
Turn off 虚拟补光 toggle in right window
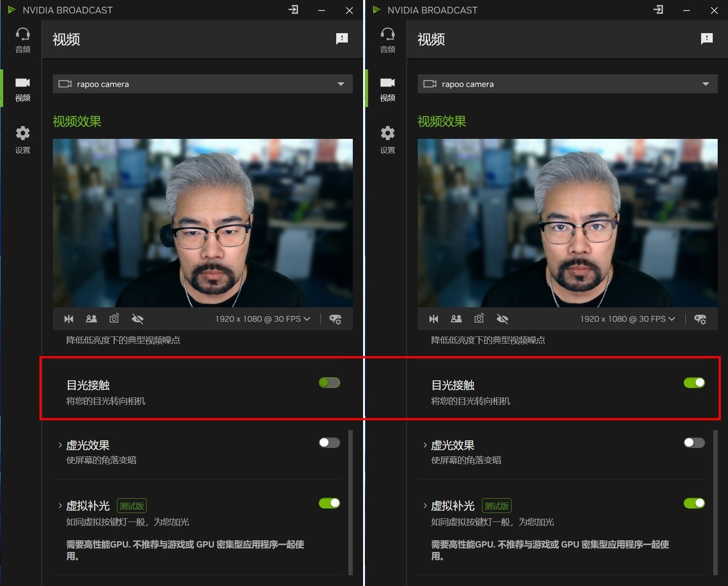coord(694,503)
